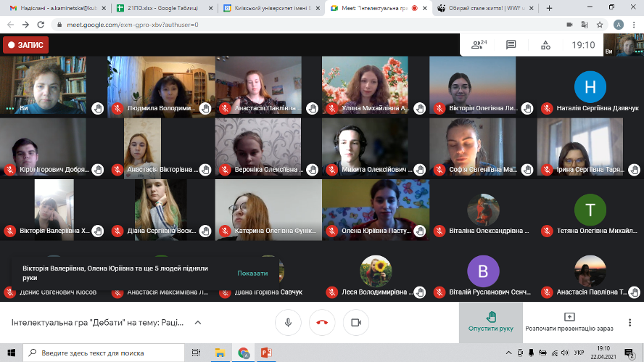This screenshot has width=644, height=362.
Task: Open the taskbar volume control
Action: click(x=566, y=353)
